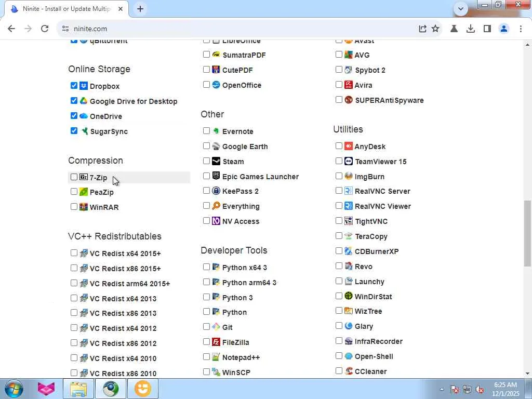
Task: Click the Google Earth icon
Action: tap(216, 146)
